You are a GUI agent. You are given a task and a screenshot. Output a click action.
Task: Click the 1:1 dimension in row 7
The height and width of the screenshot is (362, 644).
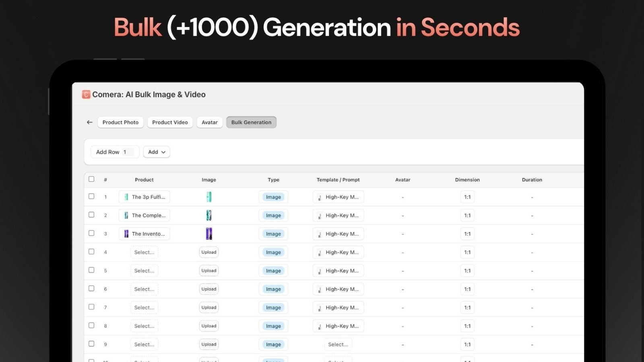pos(467,308)
